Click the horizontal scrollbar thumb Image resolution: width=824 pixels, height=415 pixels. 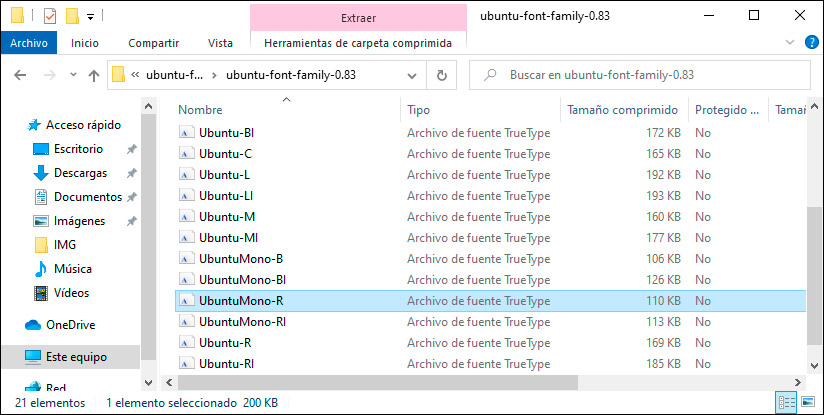point(377,382)
